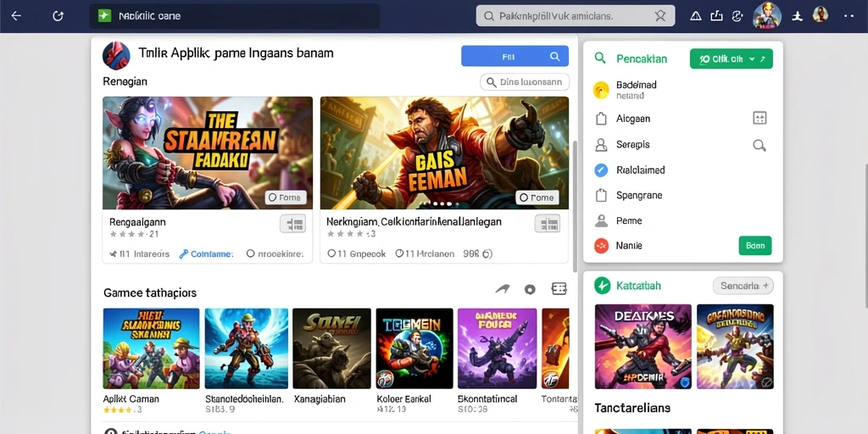Image resolution: width=868 pixels, height=434 pixels.
Task: Open the Stanotedboeheinlan game thumbnail
Action: click(x=247, y=348)
